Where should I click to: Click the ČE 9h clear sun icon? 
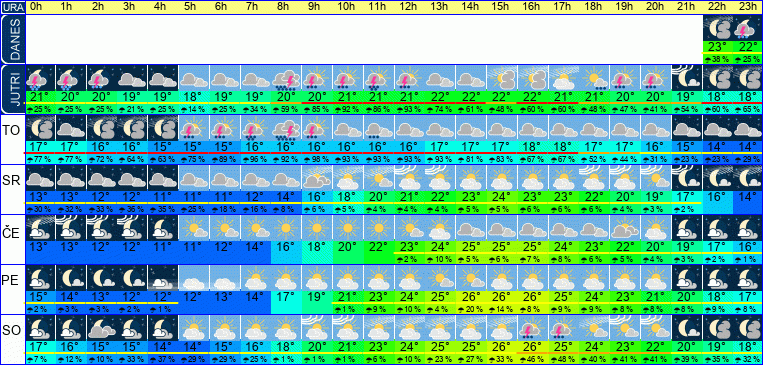click(x=316, y=228)
